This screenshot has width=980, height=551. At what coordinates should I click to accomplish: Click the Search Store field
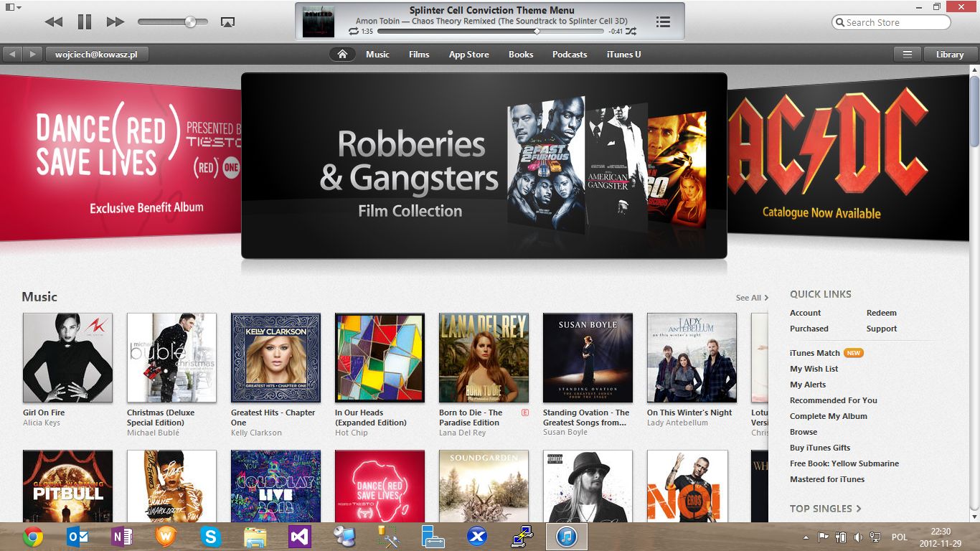[891, 22]
